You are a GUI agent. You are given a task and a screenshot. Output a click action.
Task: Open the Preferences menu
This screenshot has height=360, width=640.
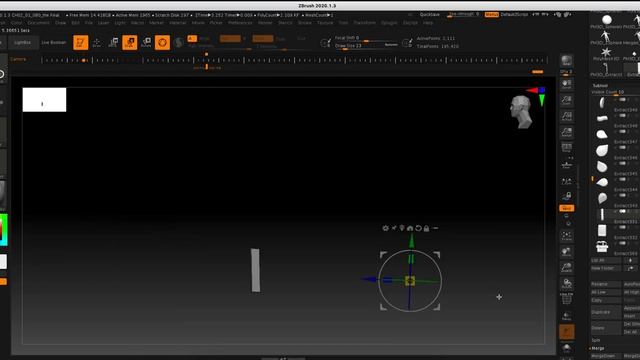coord(240,23)
